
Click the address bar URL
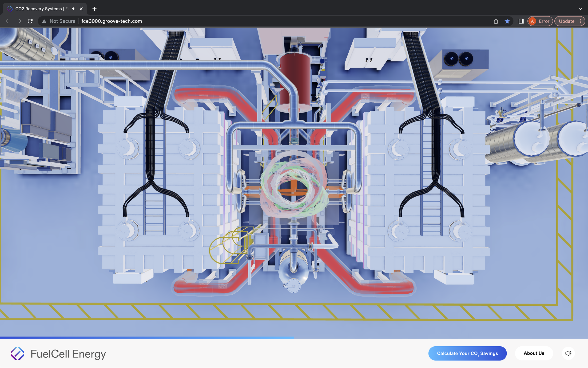[111, 21]
